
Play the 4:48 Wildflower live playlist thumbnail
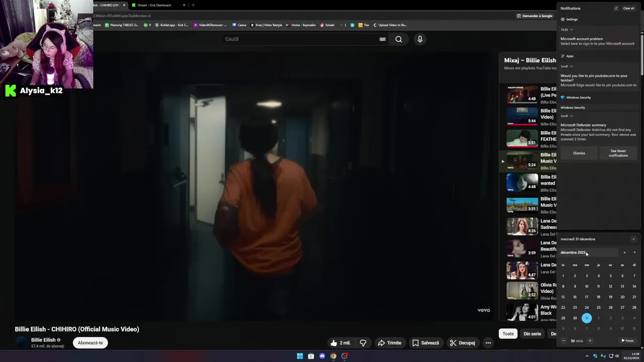[x=522, y=94]
